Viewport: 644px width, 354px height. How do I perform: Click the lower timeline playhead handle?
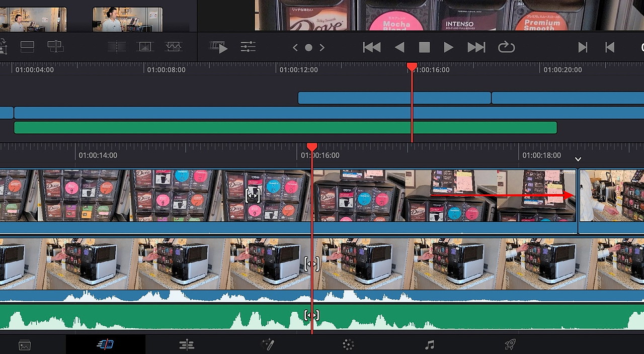pos(312,146)
